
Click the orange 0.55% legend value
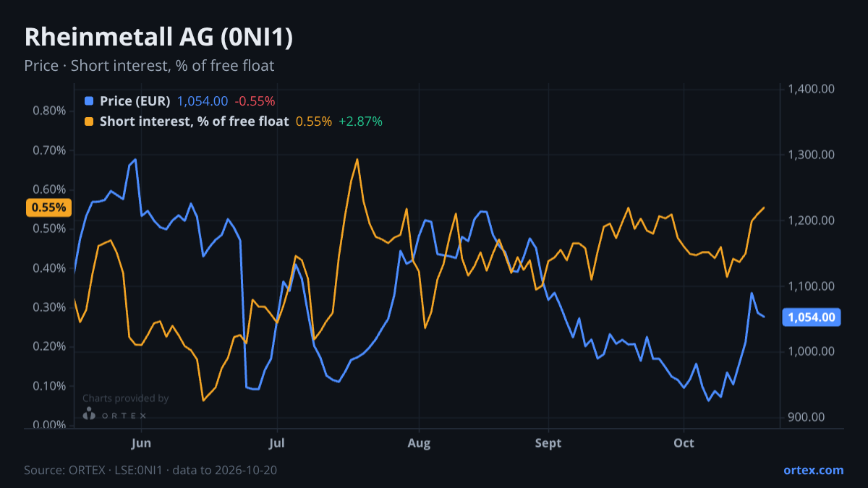click(x=314, y=121)
